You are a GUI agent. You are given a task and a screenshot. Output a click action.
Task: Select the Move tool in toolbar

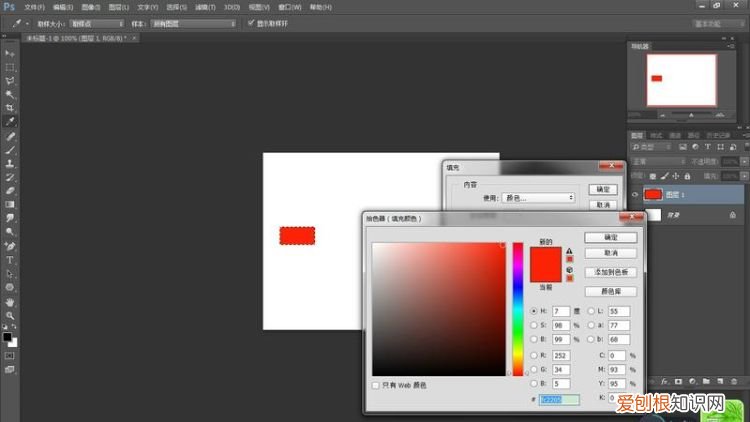(10, 52)
